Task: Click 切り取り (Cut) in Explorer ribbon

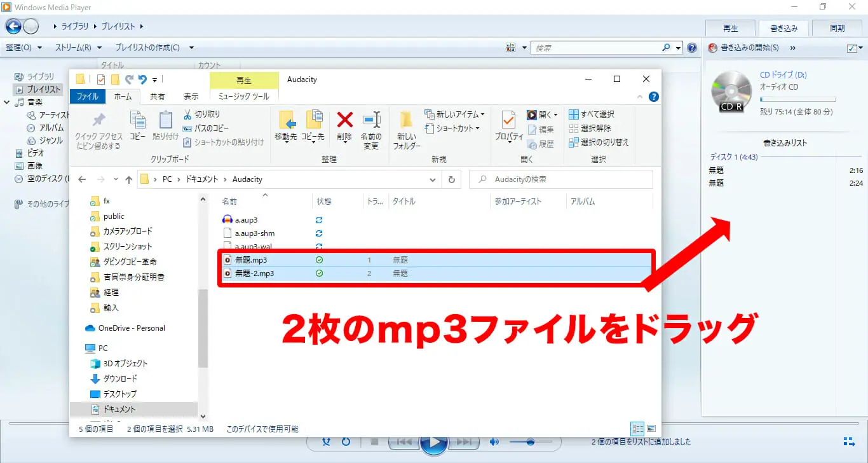Action: (201, 114)
